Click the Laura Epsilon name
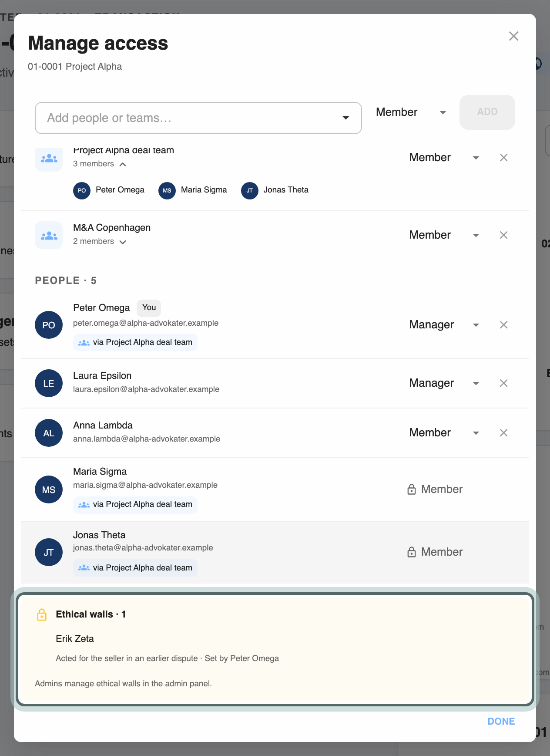 click(102, 376)
